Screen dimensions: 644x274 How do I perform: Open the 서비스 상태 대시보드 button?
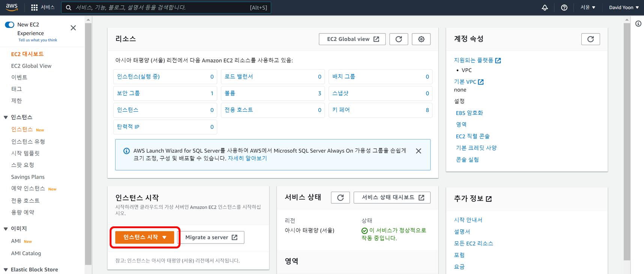pyautogui.click(x=392, y=198)
